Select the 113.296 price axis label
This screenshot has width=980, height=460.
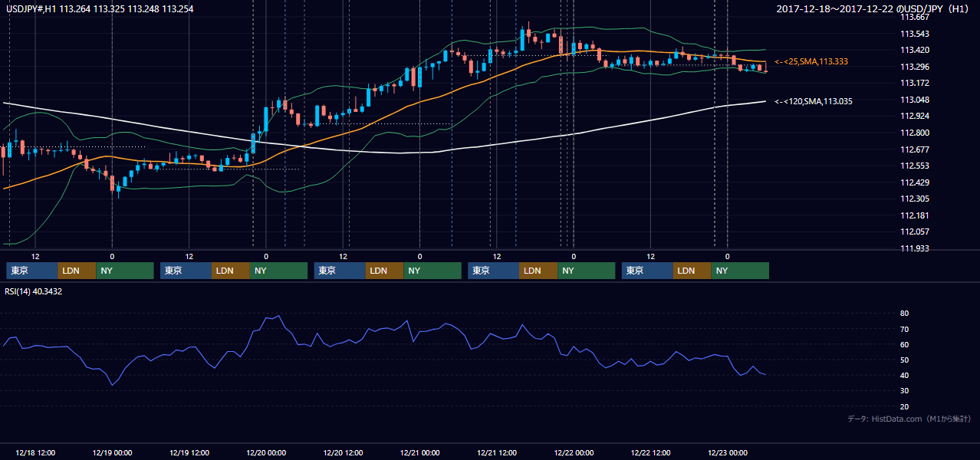(914, 67)
